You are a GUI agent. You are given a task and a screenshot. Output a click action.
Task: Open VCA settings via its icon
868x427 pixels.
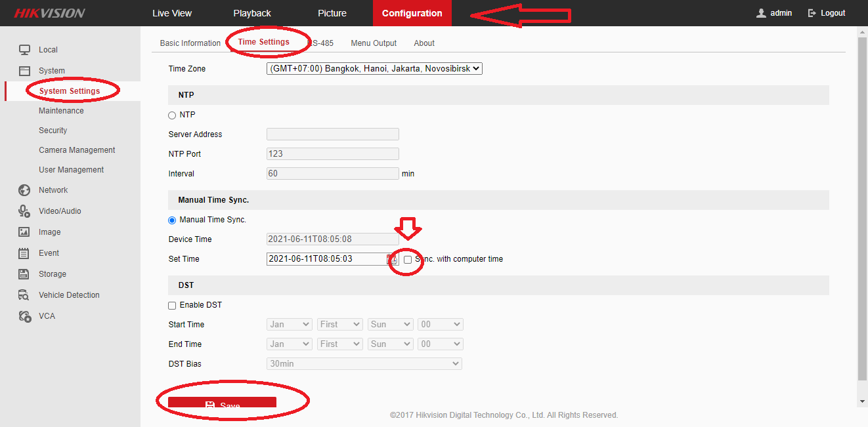pyautogui.click(x=24, y=316)
